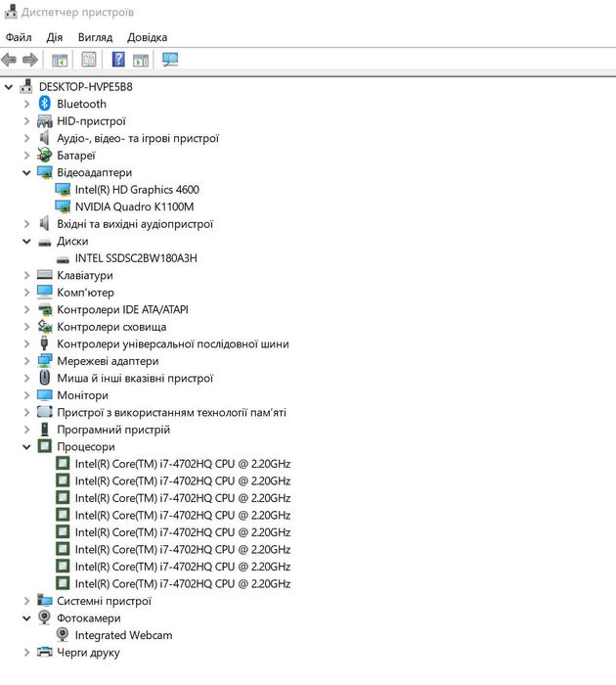
Task: Click the show/hide console tree toolbar icon
Action: pos(60,60)
